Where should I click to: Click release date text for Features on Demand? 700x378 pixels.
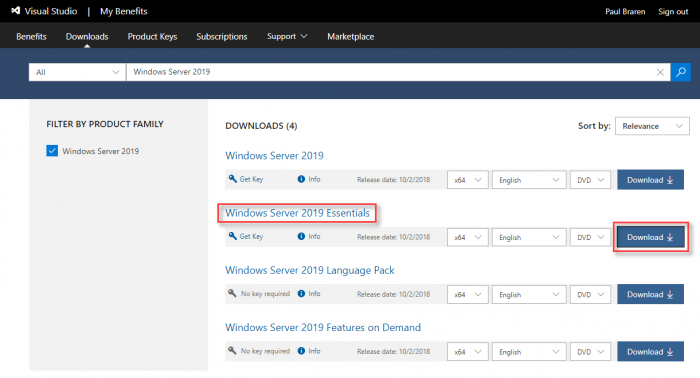[x=393, y=351]
